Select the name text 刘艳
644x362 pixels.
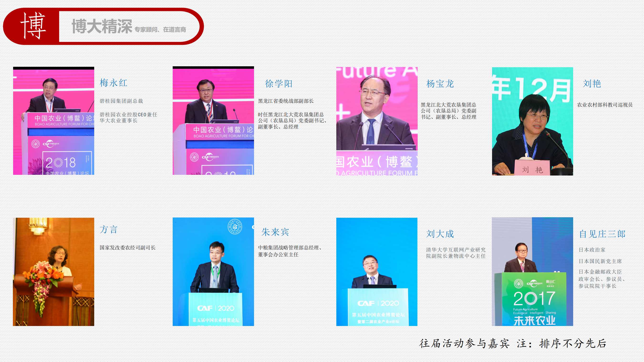592,83
